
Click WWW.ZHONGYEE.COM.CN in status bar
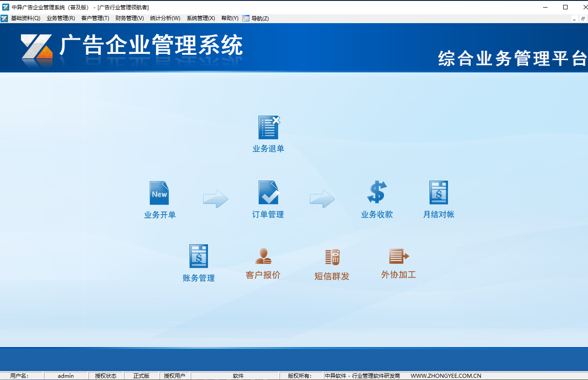coord(446,376)
